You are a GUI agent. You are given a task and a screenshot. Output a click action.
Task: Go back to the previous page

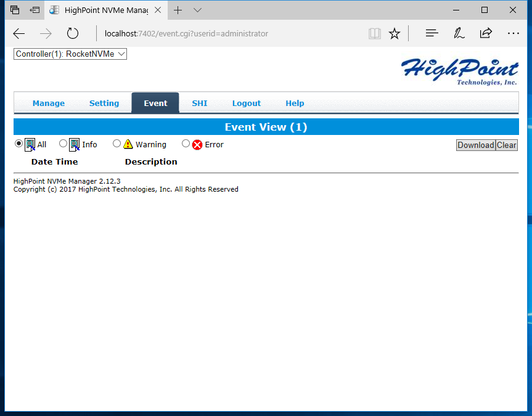point(19,34)
